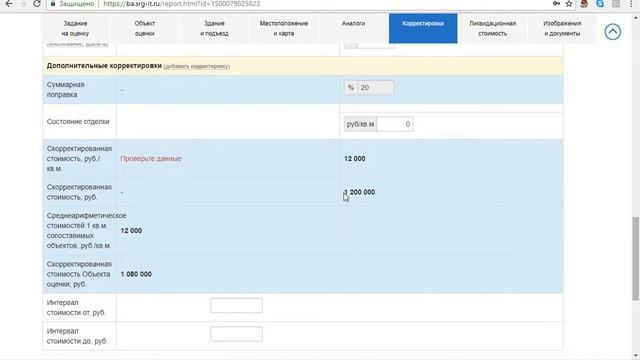Click the browser back arrow

click(9, 4)
